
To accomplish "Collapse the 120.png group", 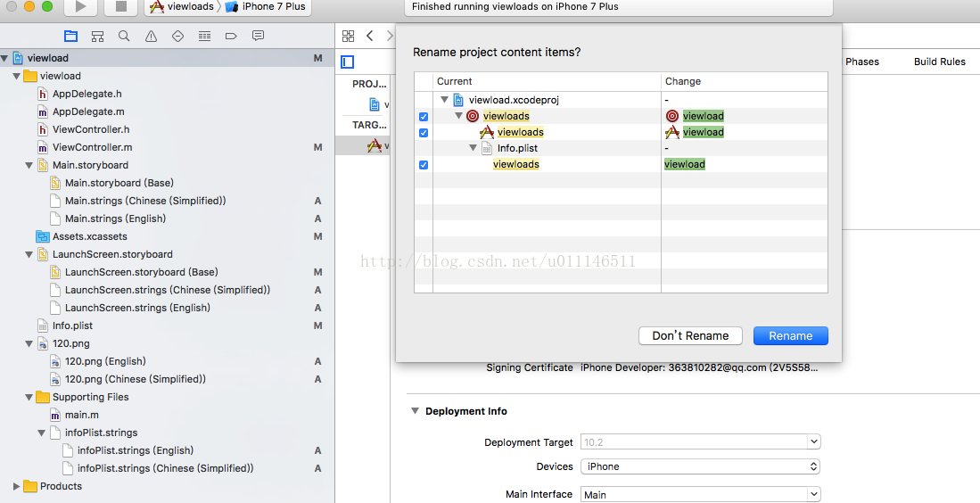I will coord(29,343).
